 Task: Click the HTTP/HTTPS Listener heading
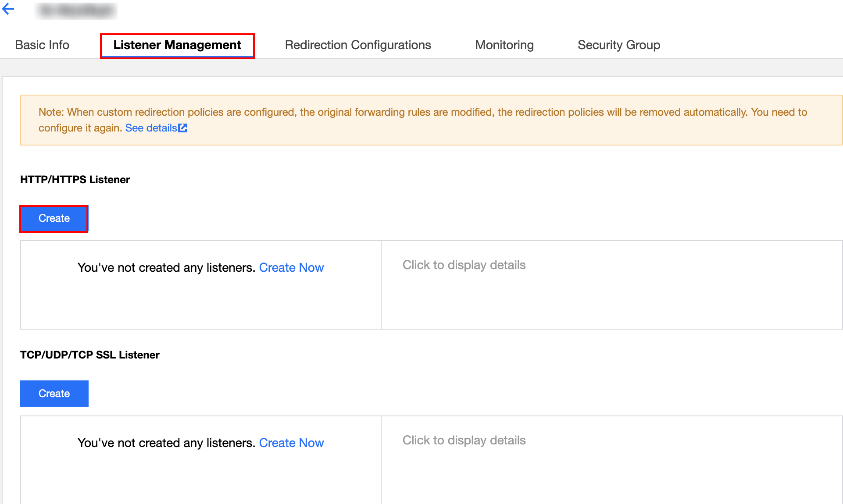pos(75,180)
